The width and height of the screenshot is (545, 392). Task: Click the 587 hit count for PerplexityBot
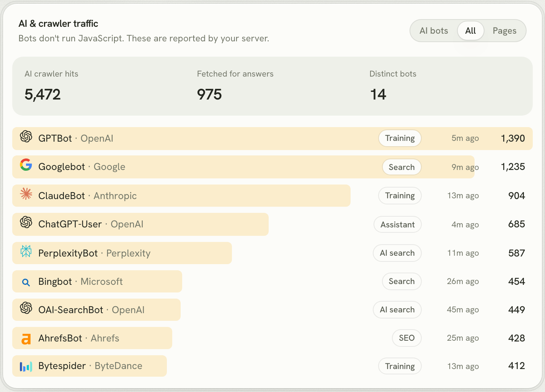tap(517, 253)
